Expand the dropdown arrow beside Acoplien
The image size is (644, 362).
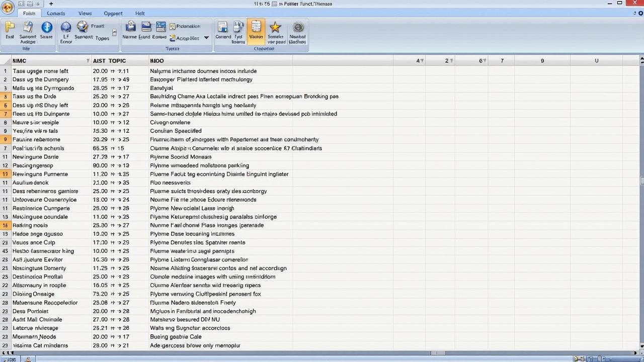(x=206, y=38)
